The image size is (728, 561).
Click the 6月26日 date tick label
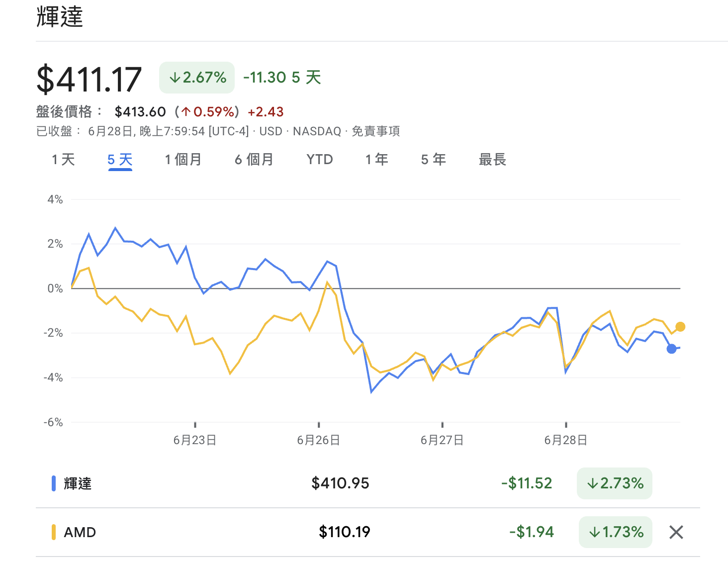319,440
